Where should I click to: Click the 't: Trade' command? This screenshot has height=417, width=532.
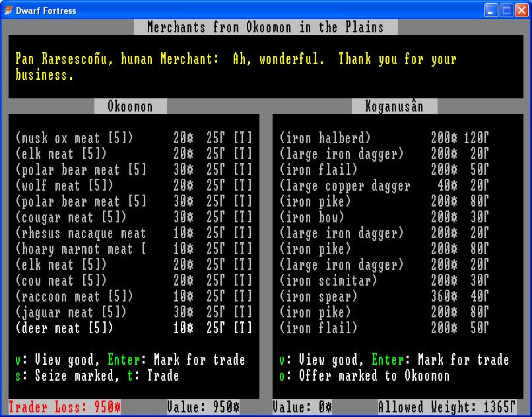pyautogui.click(x=153, y=375)
